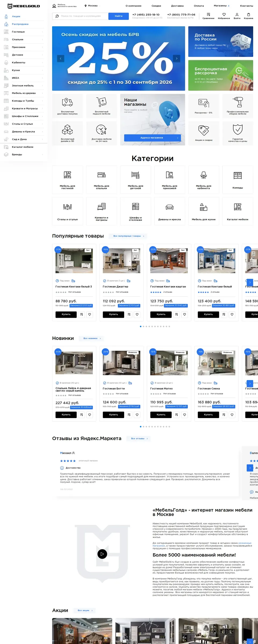The image size is (258, 644).
Task: Click the Корзина shopping cart icon
Action: coord(248,14)
